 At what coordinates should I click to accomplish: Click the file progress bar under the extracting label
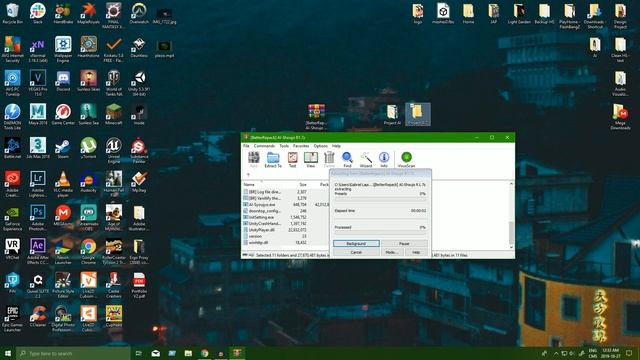pos(380,199)
